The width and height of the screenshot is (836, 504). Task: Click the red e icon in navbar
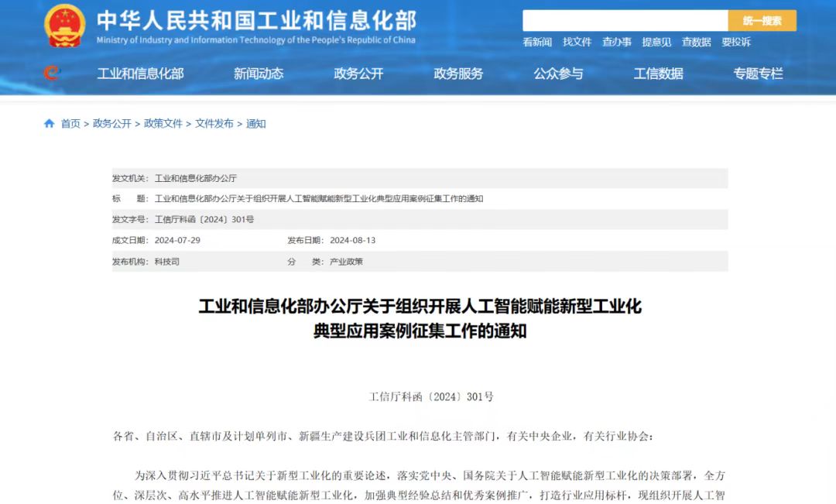[x=51, y=74]
